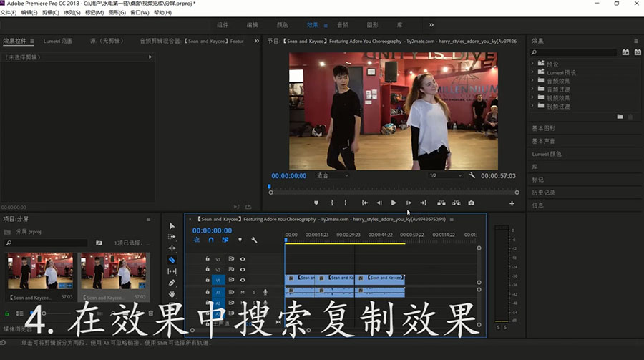Click the Ripple Edit tool
644x360 pixels.
pyautogui.click(x=172, y=248)
